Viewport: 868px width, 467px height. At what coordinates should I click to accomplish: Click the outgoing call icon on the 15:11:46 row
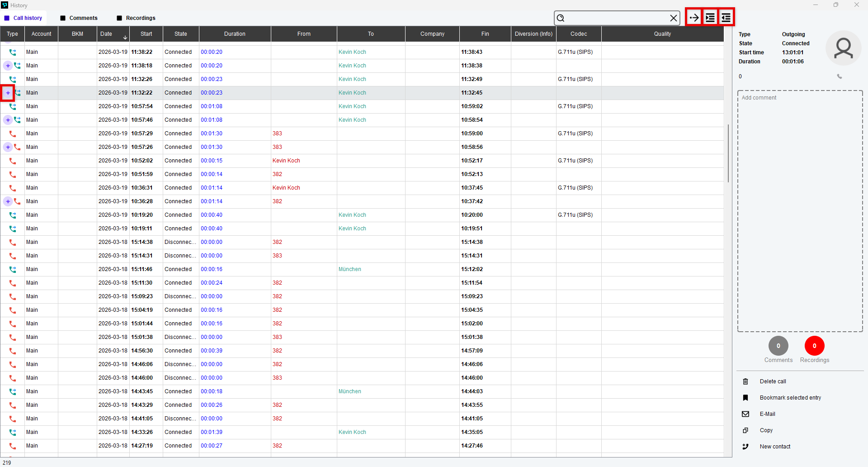(x=13, y=269)
